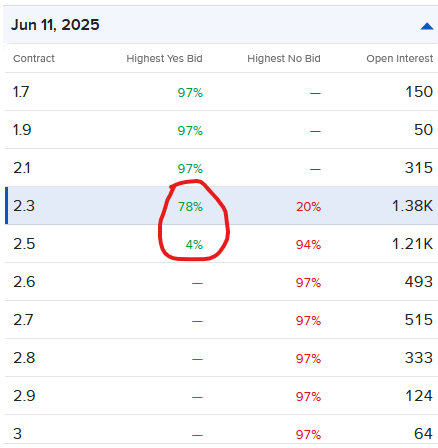Click the 97% no bid for contract 3
Image resolution: width=438 pixels, height=448 pixels.
pyautogui.click(x=308, y=434)
